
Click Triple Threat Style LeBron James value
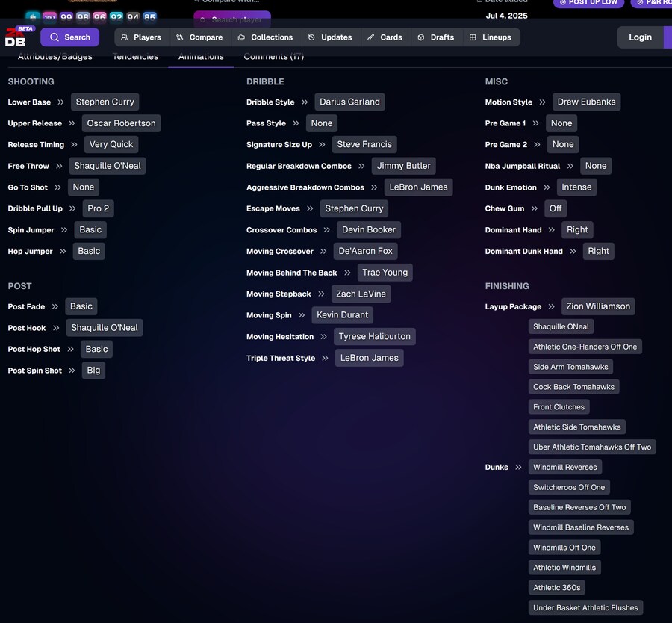pyautogui.click(x=370, y=358)
